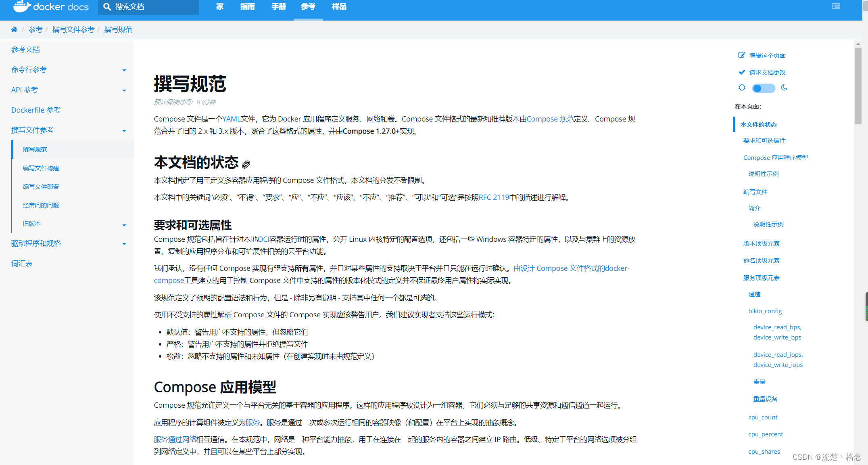Click the sun light-mode icon
868x465 pixels.
(x=742, y=88)
